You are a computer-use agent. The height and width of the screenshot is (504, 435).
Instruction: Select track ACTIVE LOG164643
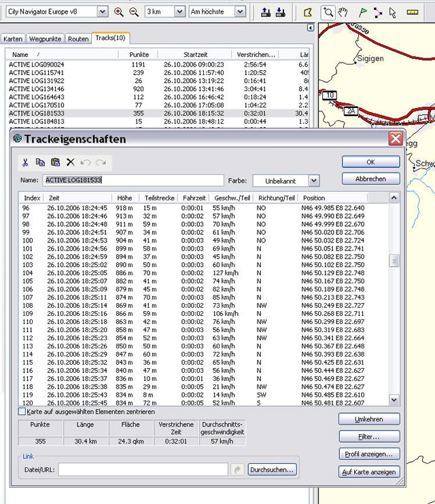pyautogui.click(x=158, y=97)
